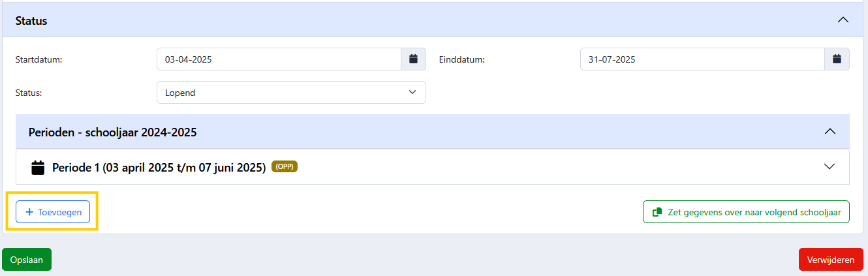868x276 pixels.
Task: Click the OPP badge next to Periode 1
Action: 285,166
